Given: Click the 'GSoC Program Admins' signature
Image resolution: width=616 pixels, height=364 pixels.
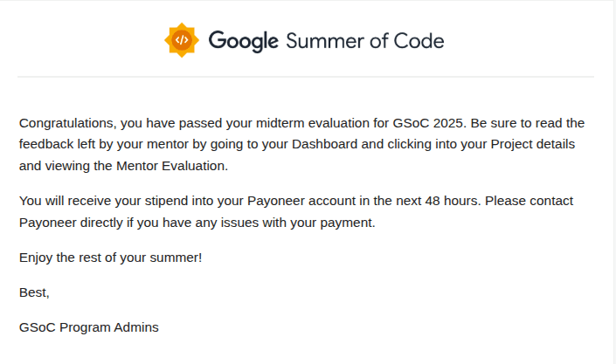Looking at the screenshot, I should point(88,328).
